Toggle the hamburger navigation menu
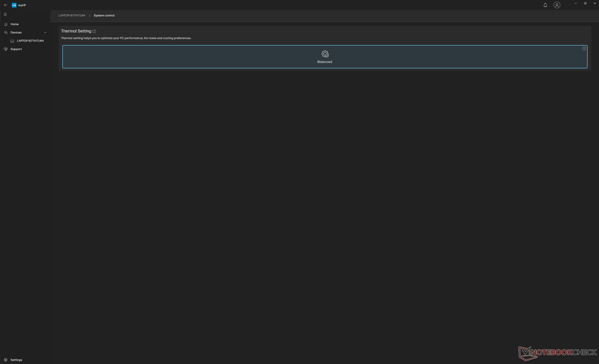Image resolution: width=599 pixels, height=364 pixels. click(x=5, y=14)
